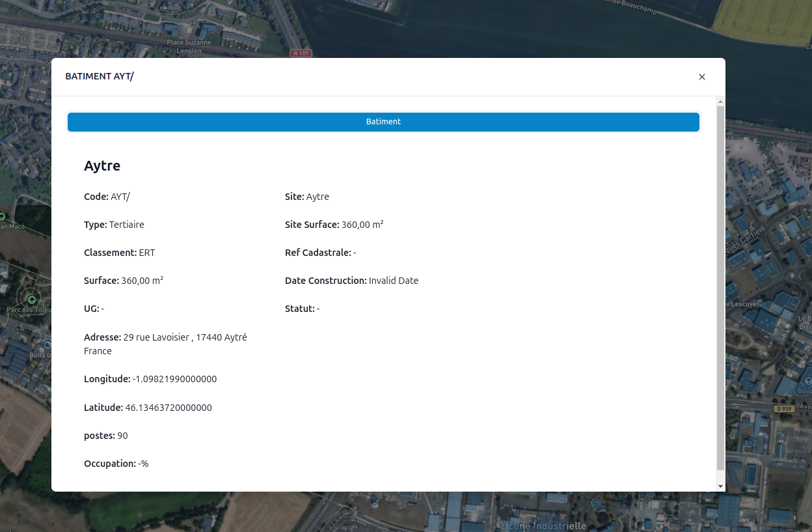Click the D 939 road shield on the map

coord(784,408)
